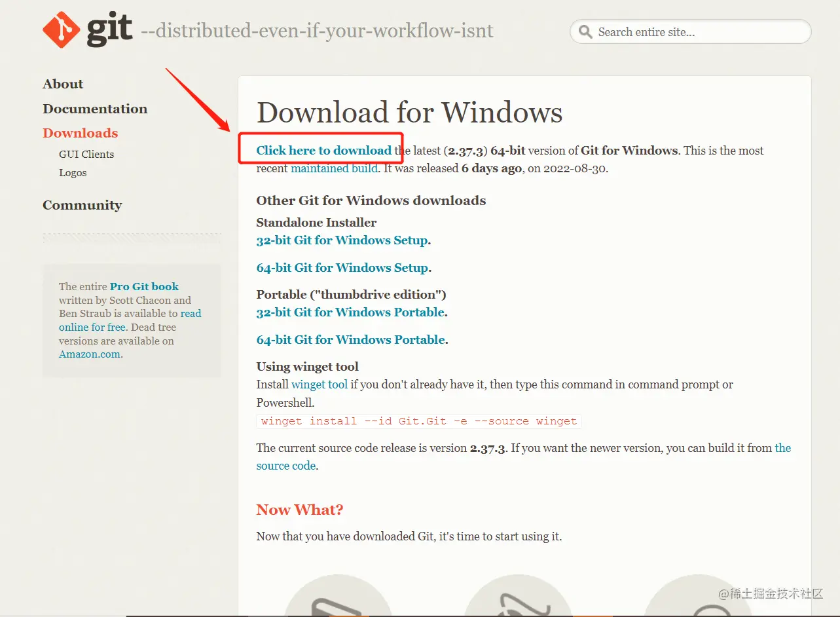The width and height of the screenshot is (840, 617).
Task: Open the Community section
Action: [82, 205]
